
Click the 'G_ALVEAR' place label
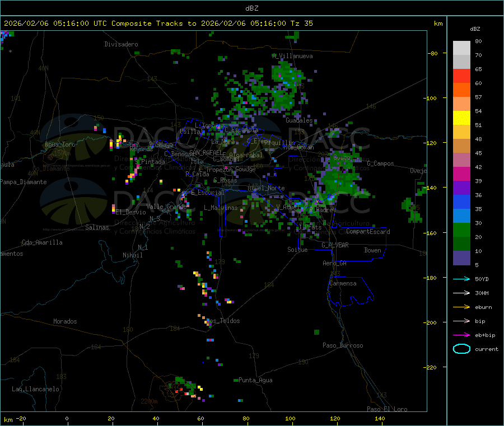pyautogui.click(x=335, y=245)
